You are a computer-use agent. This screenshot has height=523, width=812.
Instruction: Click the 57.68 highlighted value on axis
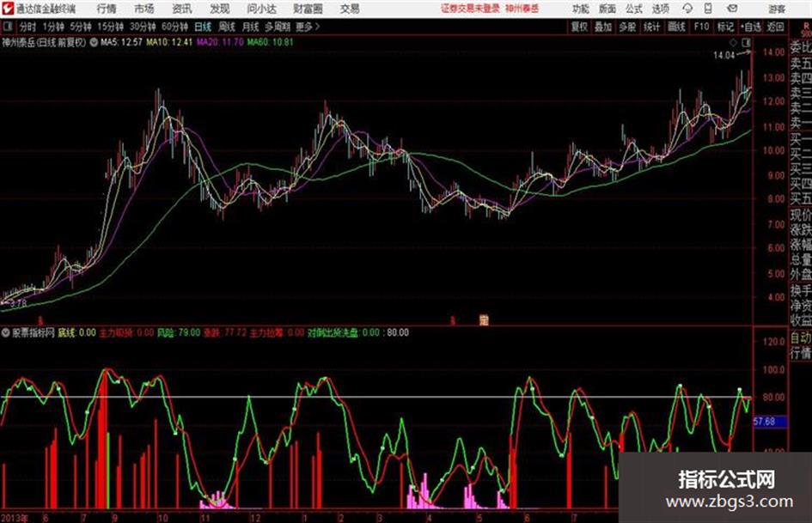click(x=770, y=422)
